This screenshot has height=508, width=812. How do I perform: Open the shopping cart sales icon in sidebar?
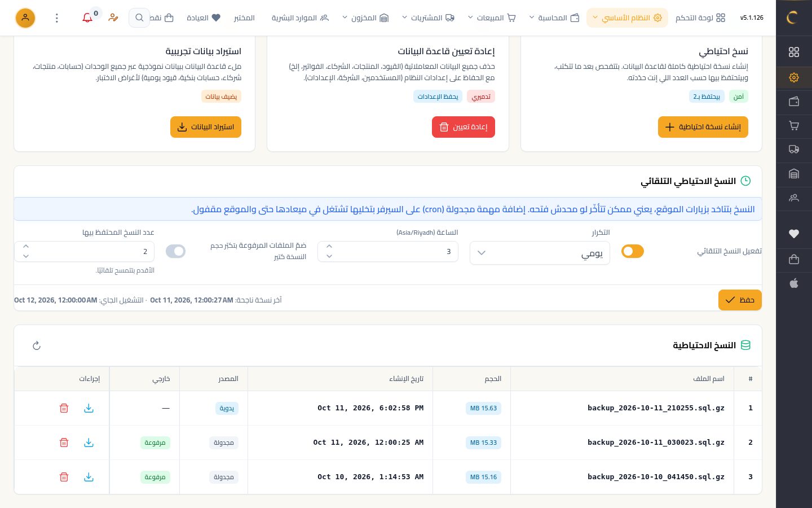tap(794, 126)
